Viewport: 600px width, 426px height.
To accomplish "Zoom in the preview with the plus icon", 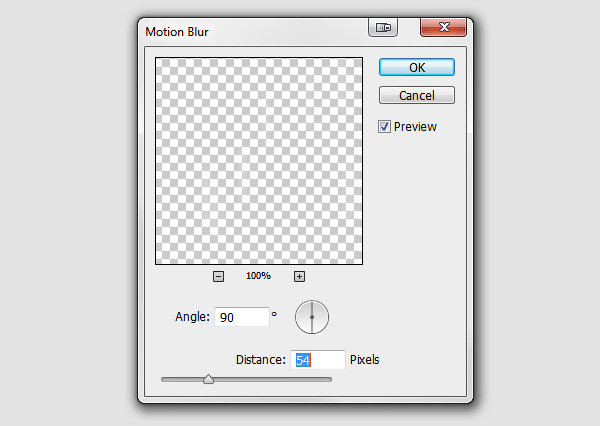I will [x=299, y=276].
